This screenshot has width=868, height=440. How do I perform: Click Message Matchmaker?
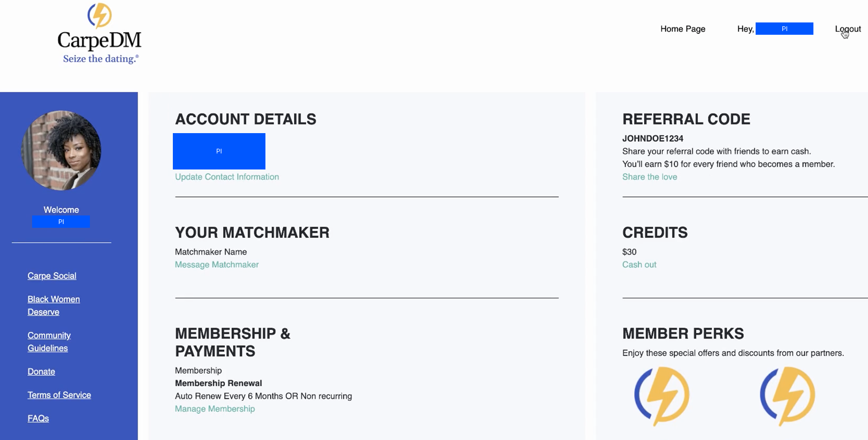pos(216,264)
